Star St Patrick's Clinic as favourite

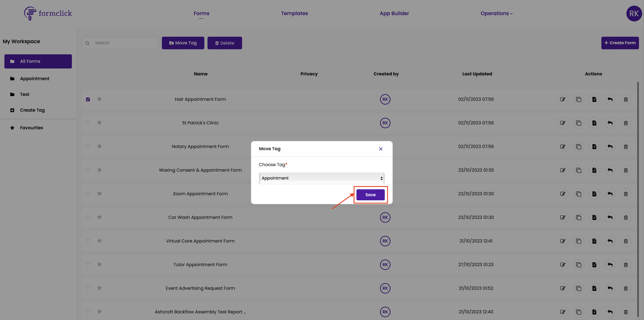coord(99,122)
